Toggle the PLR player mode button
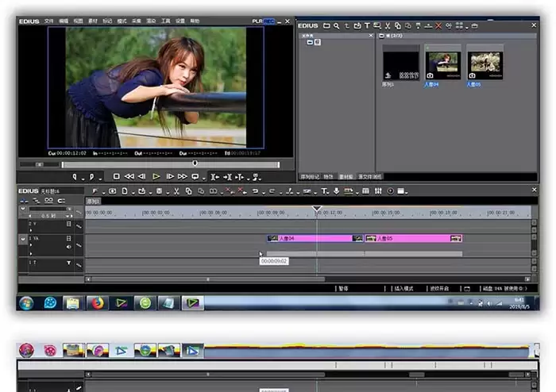The image size is (556, 392). [x=257, y=21]
